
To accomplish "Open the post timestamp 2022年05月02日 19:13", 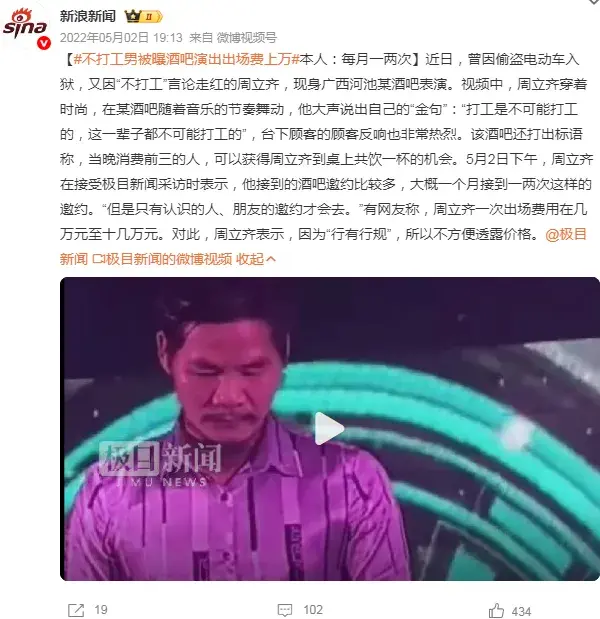I will click(121, 38).
